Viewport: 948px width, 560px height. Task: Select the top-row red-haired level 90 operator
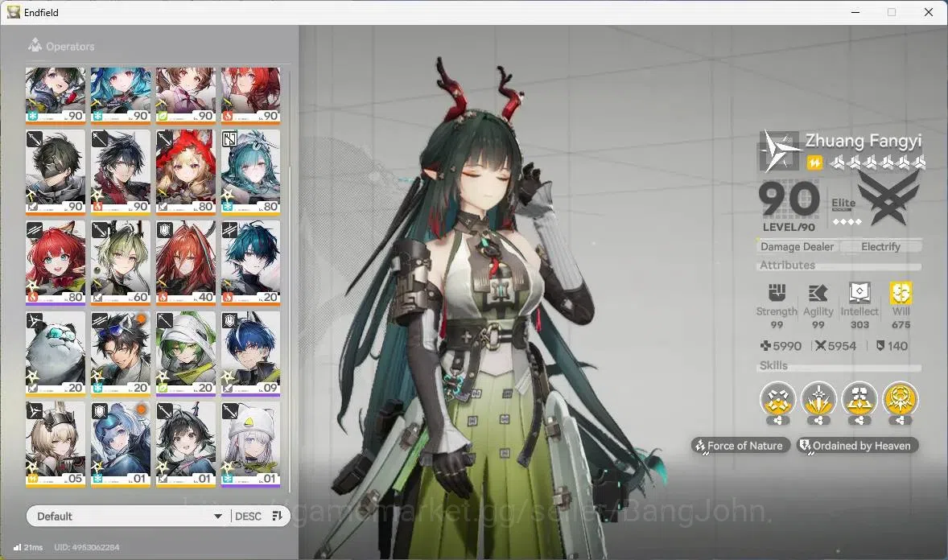click(250, 95)
